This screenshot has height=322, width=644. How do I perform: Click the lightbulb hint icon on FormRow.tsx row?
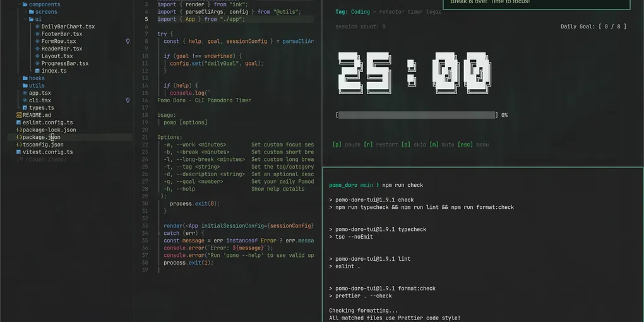click(x=128, y=42)
